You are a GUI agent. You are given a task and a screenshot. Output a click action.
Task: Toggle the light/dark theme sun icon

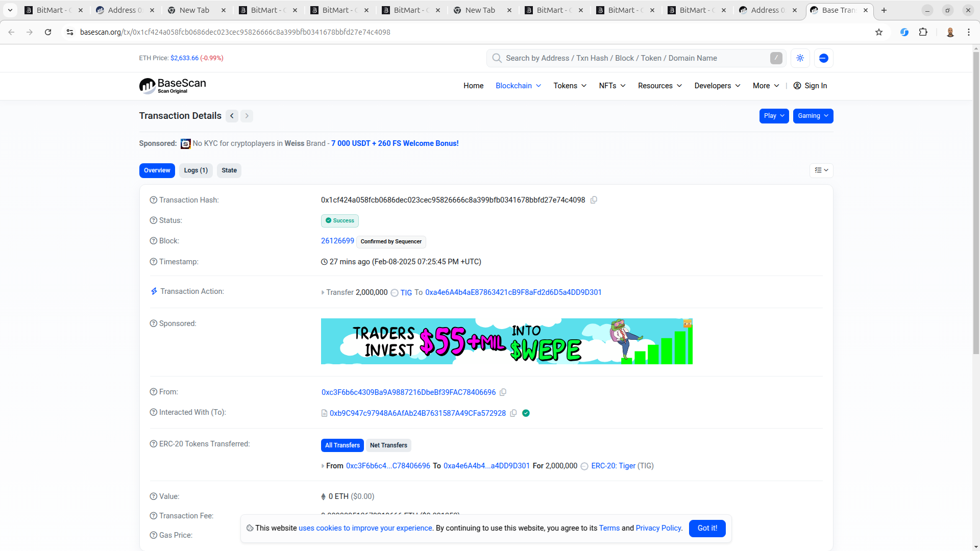(800, 58)
